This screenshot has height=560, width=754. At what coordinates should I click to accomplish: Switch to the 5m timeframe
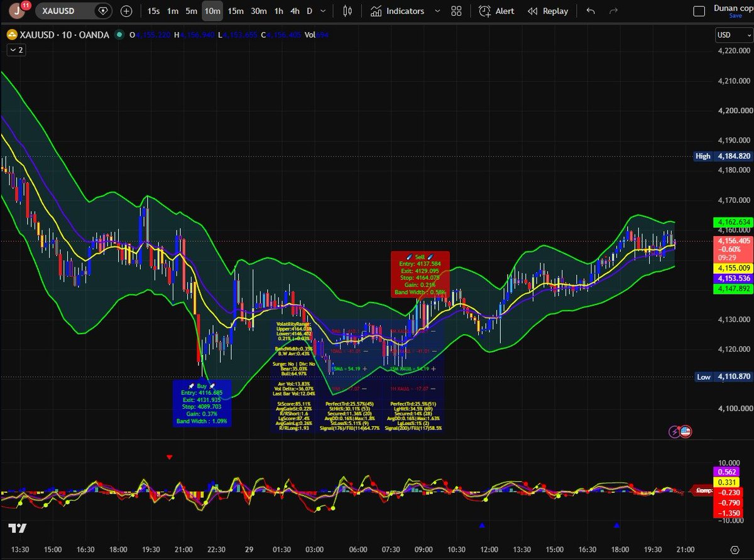[192, 11]
